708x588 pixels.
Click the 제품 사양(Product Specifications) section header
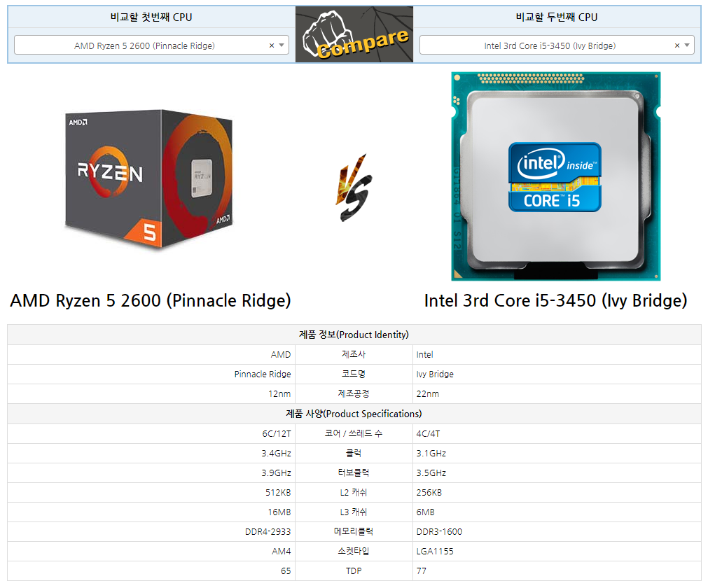pyautogui.click(x=354, y=414)
